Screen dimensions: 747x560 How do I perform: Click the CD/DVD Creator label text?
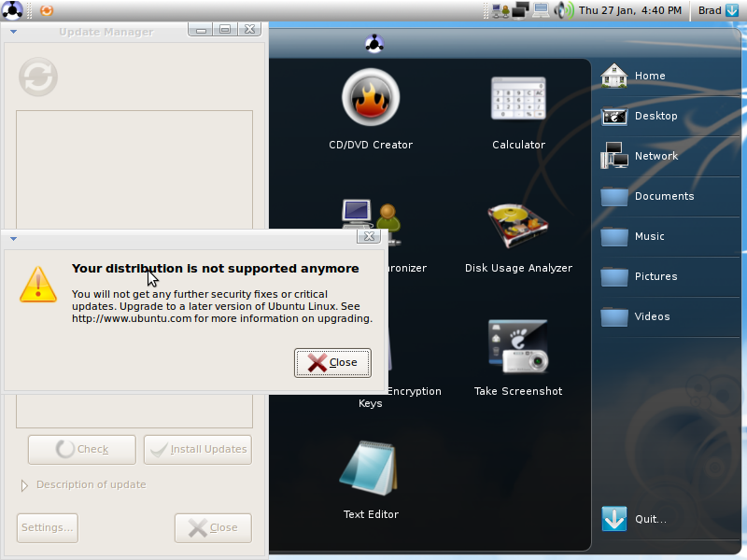tap(371, 145)
